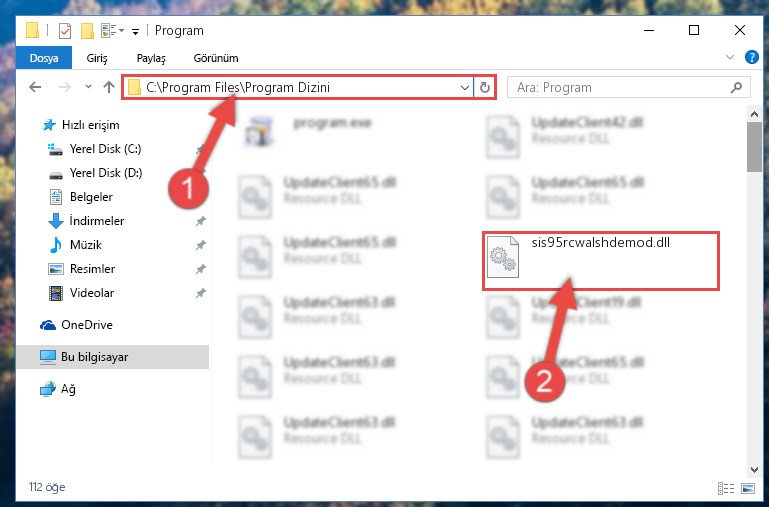Image resolution: width=769 pixels, height=507 pixels.
Task: Click the refresh button beside address bar
Action: [485, 87]
